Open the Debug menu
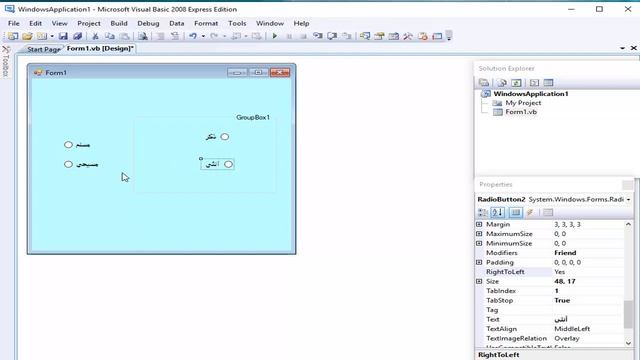This screenshot has width=640, height=360. (x=148, y=23)
